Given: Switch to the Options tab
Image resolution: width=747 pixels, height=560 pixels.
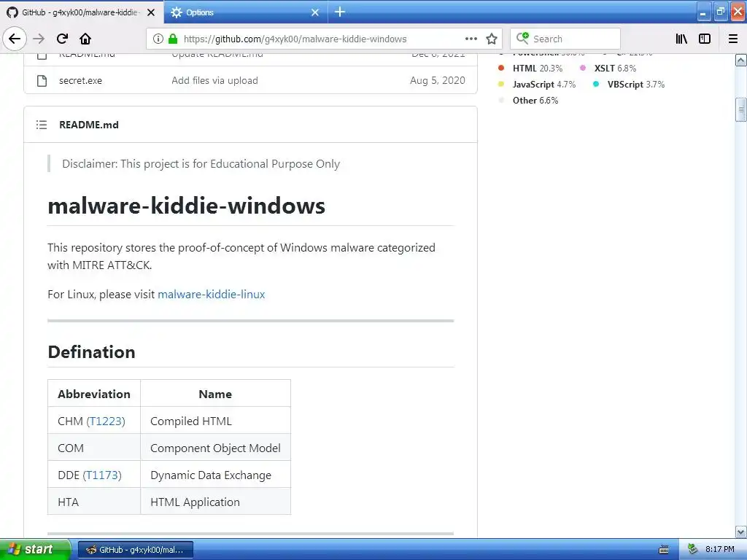Looking at the screenshot, I should [x=245, y=12].
